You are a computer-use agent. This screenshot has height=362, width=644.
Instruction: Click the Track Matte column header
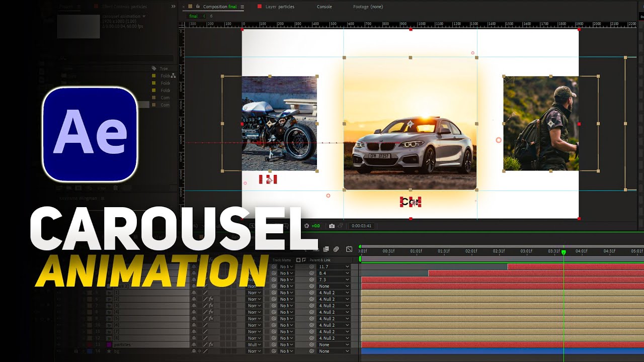click(x=282, y=260)
